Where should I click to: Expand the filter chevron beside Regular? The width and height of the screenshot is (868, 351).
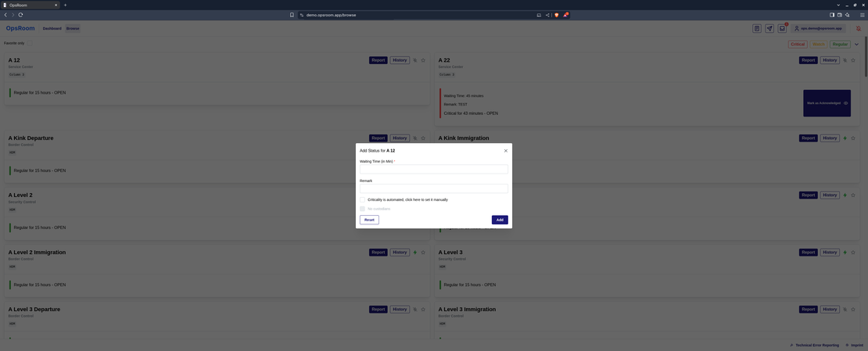[x=857, y=45]
